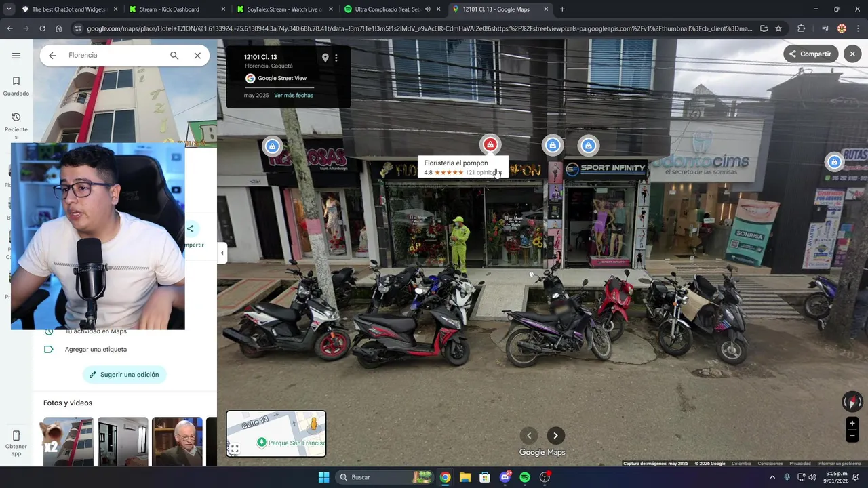
Task: Open Chrome three-dot menu
Action: coord(858,28)
